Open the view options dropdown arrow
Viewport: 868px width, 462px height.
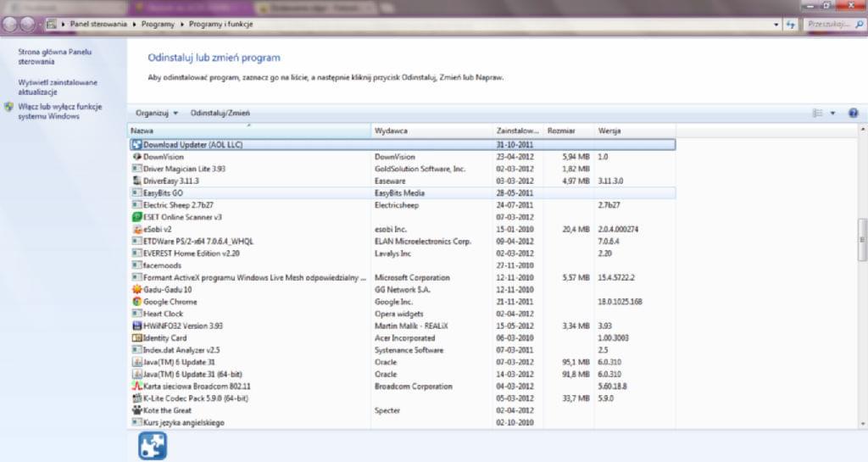832,113
